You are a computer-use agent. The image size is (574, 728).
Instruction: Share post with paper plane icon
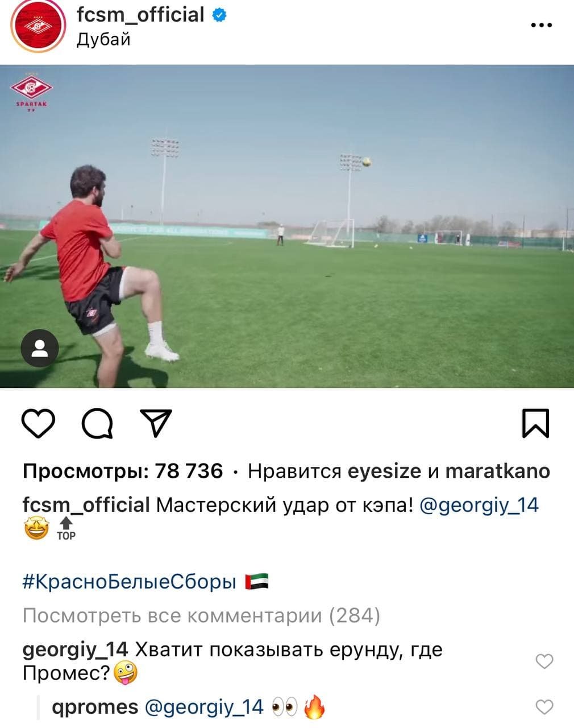click(156, 423)
